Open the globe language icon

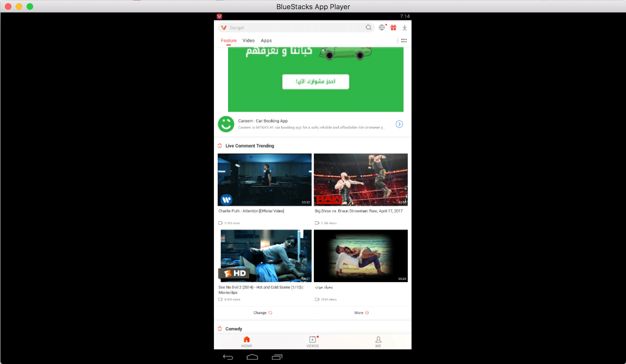point(382,27)
